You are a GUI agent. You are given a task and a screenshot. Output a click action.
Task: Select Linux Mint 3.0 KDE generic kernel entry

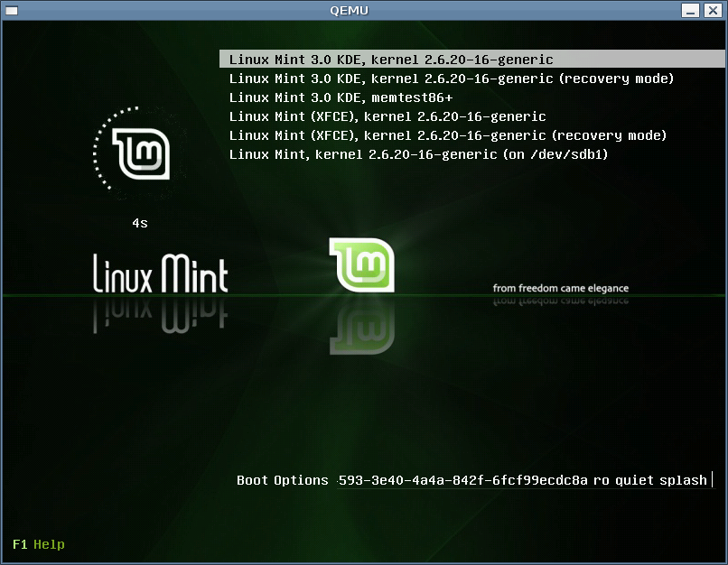tap(471, 60)
